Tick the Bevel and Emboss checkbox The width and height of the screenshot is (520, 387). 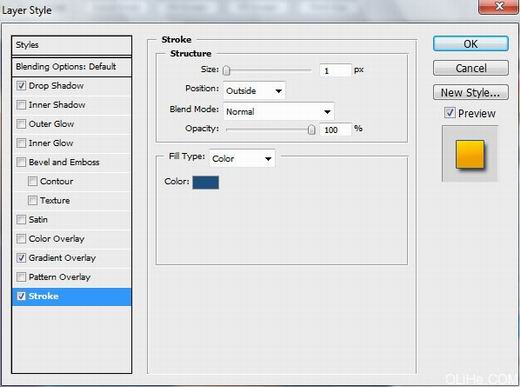(x=21, y=162)
